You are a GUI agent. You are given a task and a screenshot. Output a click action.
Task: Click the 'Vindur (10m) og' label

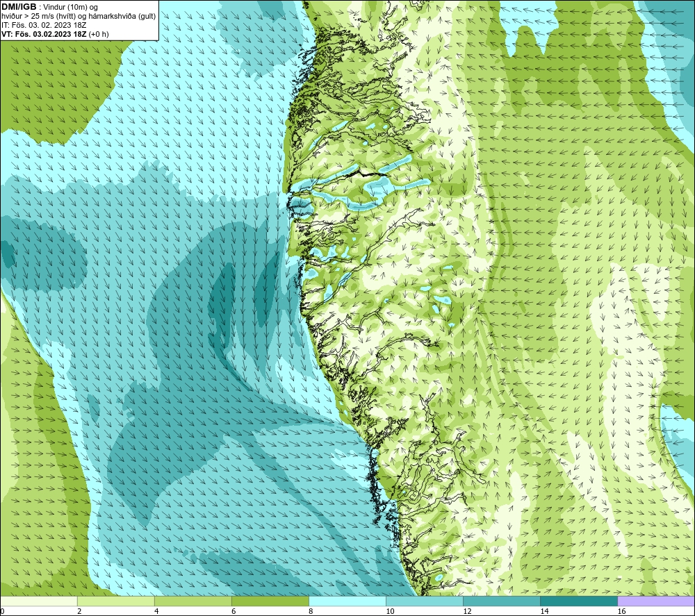pos(70,8)
